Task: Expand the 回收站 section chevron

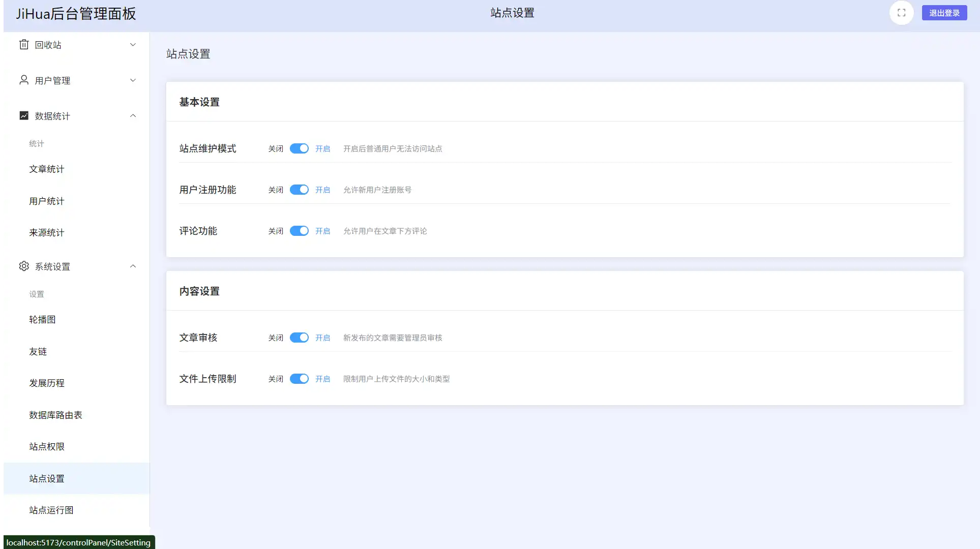Action: [133, 44]
